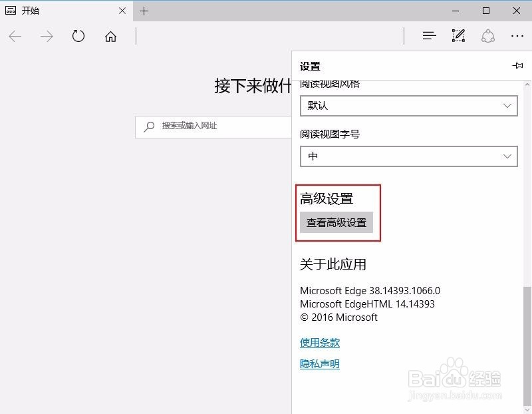Expand the 阅读视图字号 dropdown showing 中
Screen dimensions: 532x414
(x=409, y=156)
